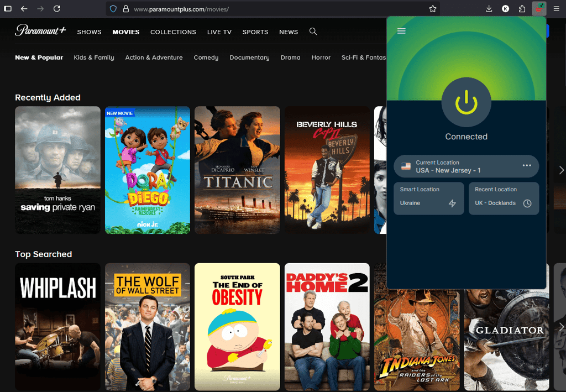Open the Beverly Hills Cop II poster
The height and width of the screenshot is (392, 566).
pos(327,170)
